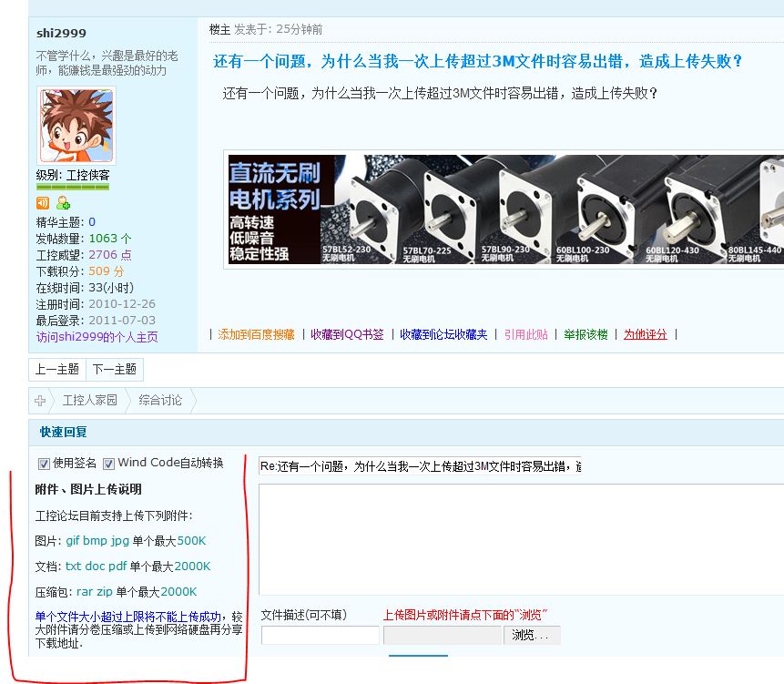
Task: Toggle Wind Code自动转换 checkbox
Action: 109,464
